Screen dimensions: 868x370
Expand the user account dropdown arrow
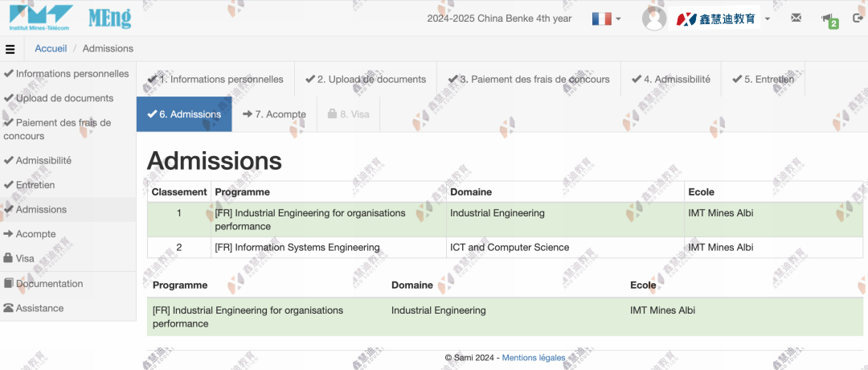pyautogui.click(x=768, y=18)
